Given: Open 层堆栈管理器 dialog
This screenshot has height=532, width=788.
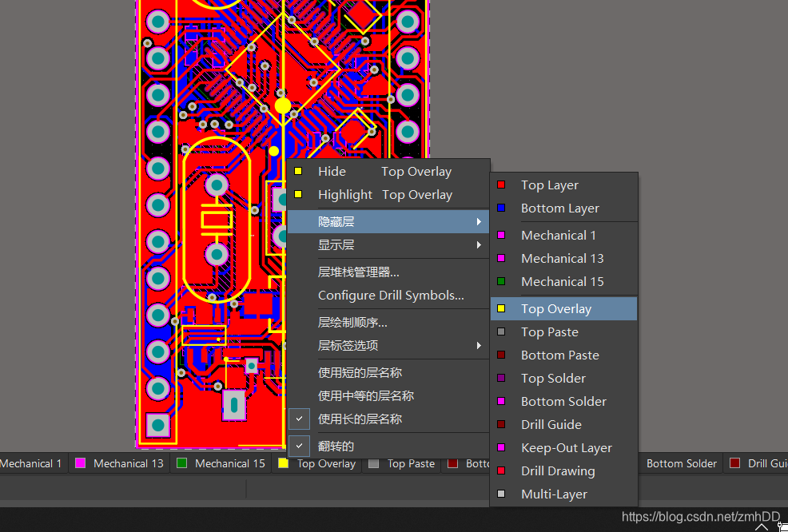Looking at the screenshot, I should click(x=358, y=272).
